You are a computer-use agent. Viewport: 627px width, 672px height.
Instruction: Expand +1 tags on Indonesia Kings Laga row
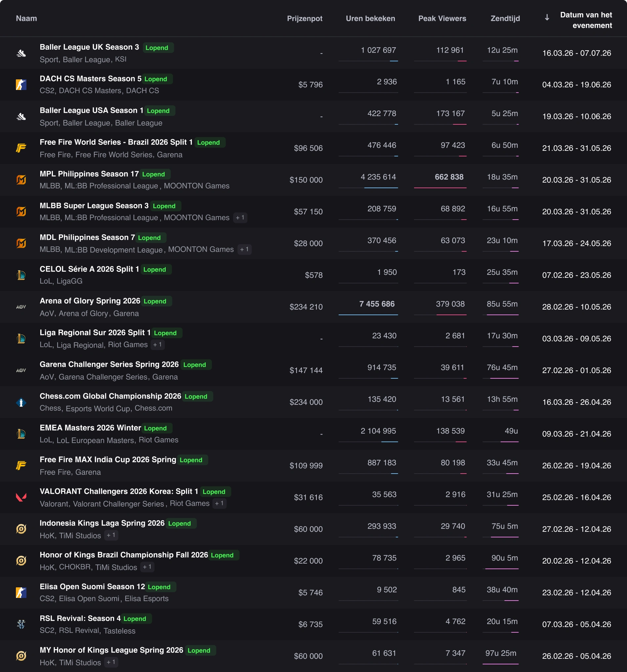[111, 535]
